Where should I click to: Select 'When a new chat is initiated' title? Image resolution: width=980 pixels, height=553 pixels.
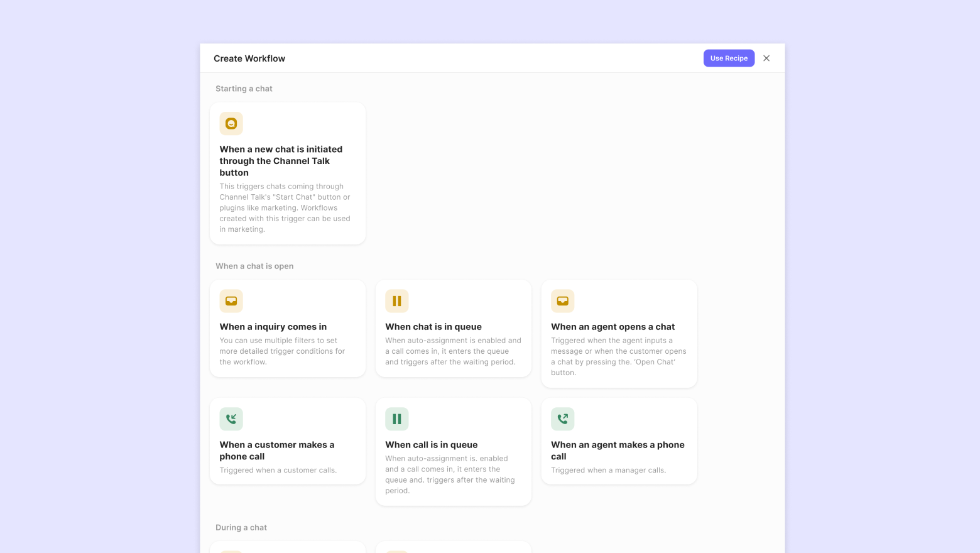click(281, 161)
